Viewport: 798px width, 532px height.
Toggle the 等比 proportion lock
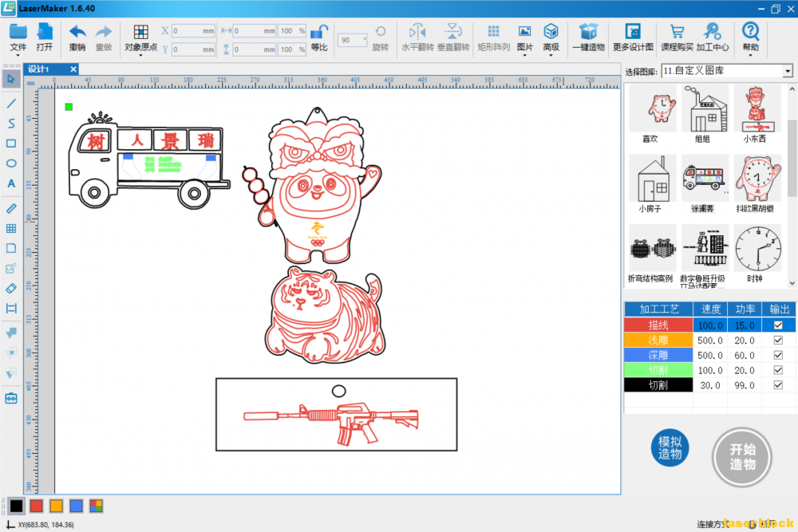(319, 37)
